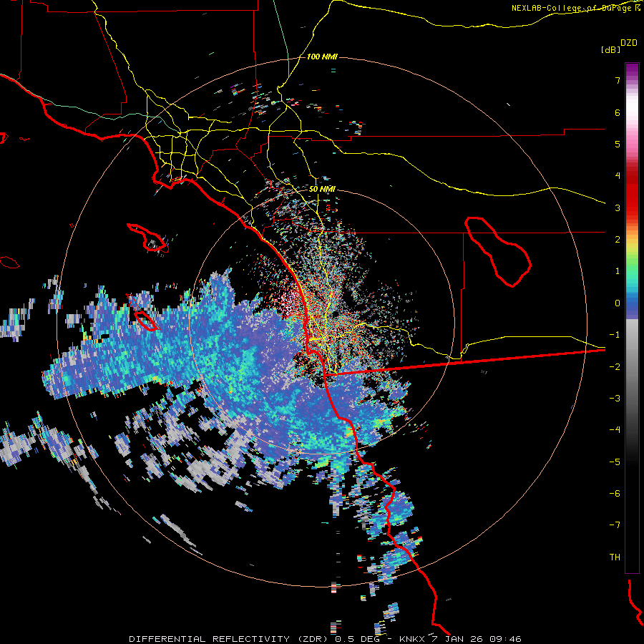Click the -6 scale label
Viewport: 644px width, 644px height.
615,494
